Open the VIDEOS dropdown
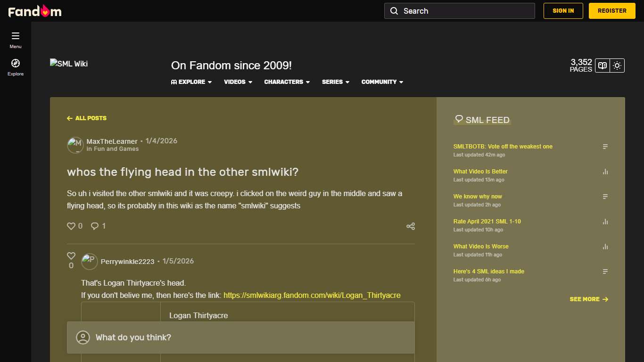 point(238,82)
